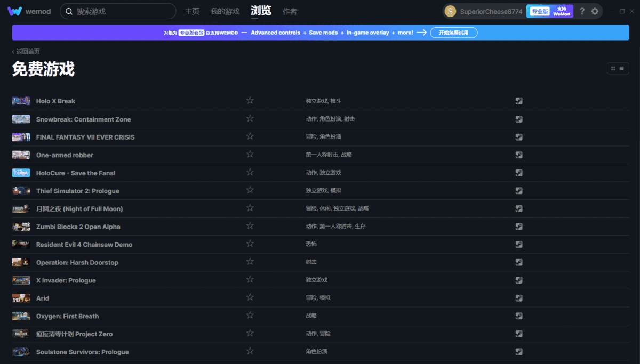The width and height of the screenshot is (640, 364).
Task: Toggle the favorite star for HoloCure - Save the Fans!
Action: pos(250,172)
